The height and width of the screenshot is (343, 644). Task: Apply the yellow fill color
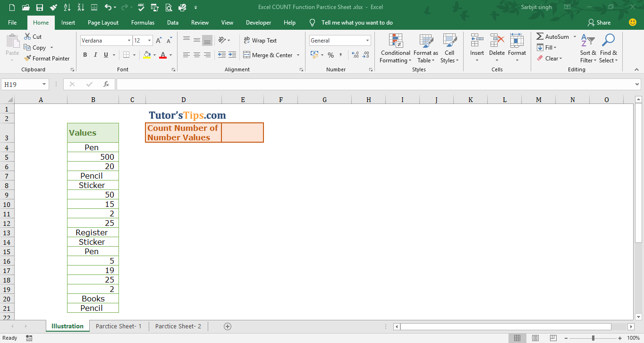pyautogui.click(x=147, y=55)
